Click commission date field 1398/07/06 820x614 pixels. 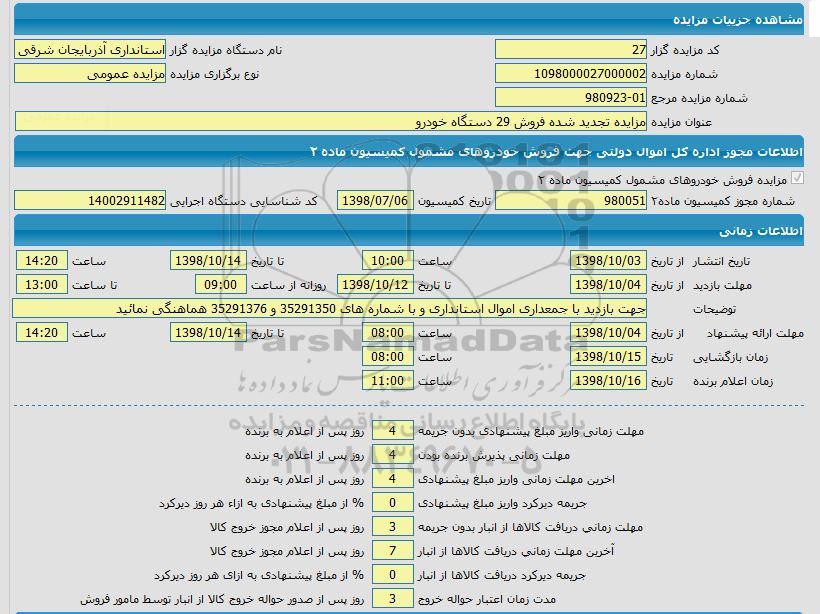pos(375,201)
